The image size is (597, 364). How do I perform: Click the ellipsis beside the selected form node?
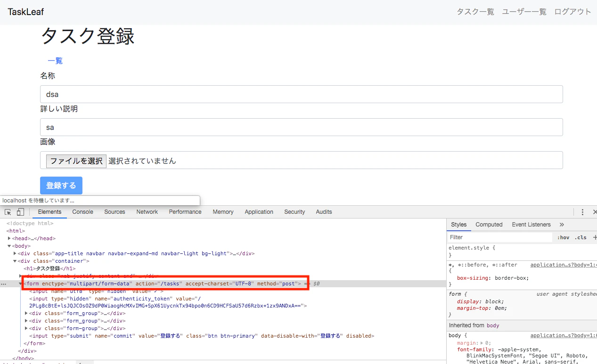(4, 284)
